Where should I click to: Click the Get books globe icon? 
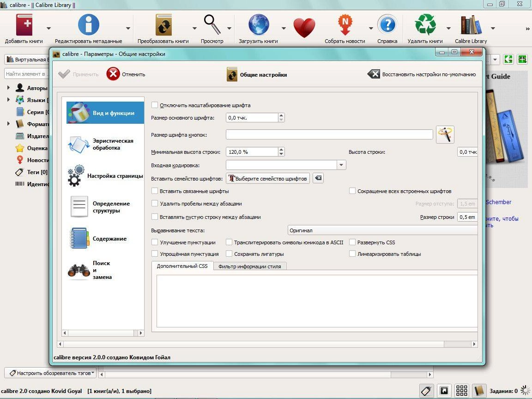point(259,25)
